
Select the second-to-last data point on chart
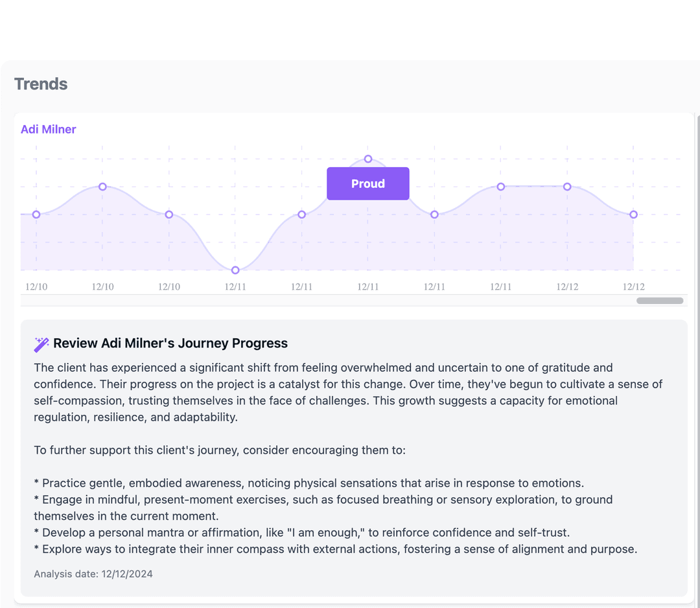pyautogui.click(x=567, y=187)
